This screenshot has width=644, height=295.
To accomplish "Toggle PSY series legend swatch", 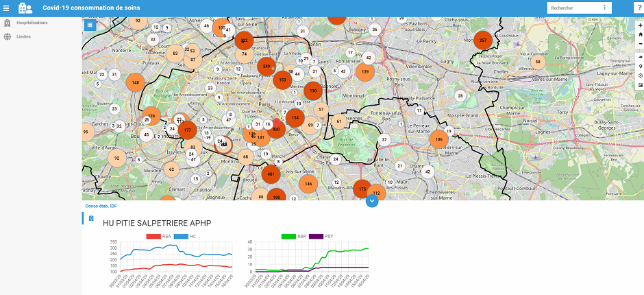I will coord(315,236).
